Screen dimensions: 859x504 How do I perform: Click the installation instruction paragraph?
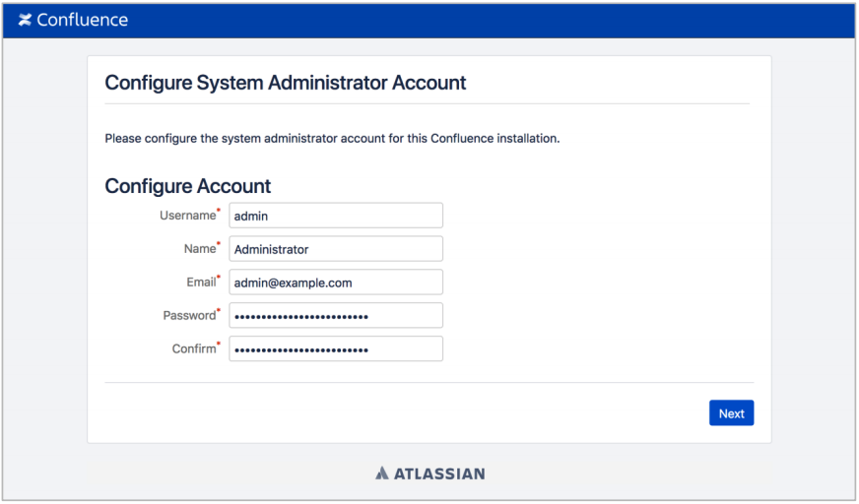tap(332, 139)
